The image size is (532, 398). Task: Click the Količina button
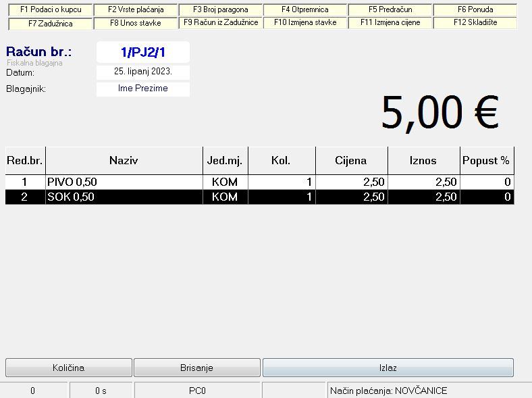(69, 368)
